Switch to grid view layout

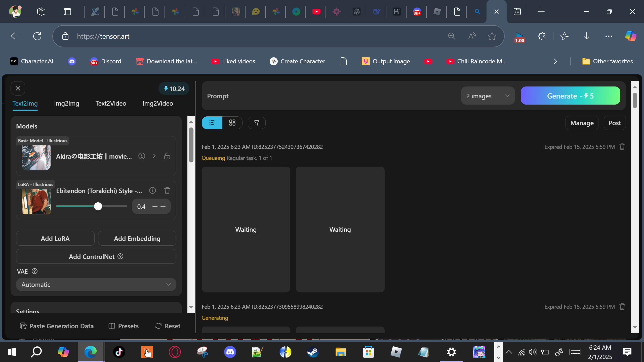point(232,123)
